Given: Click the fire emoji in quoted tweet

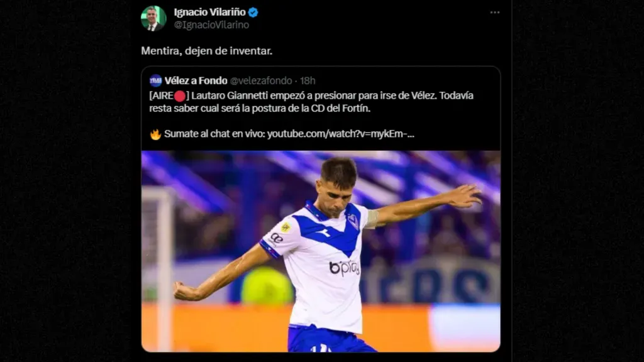Looking at the screenshot, I should [x=155, y=134].
